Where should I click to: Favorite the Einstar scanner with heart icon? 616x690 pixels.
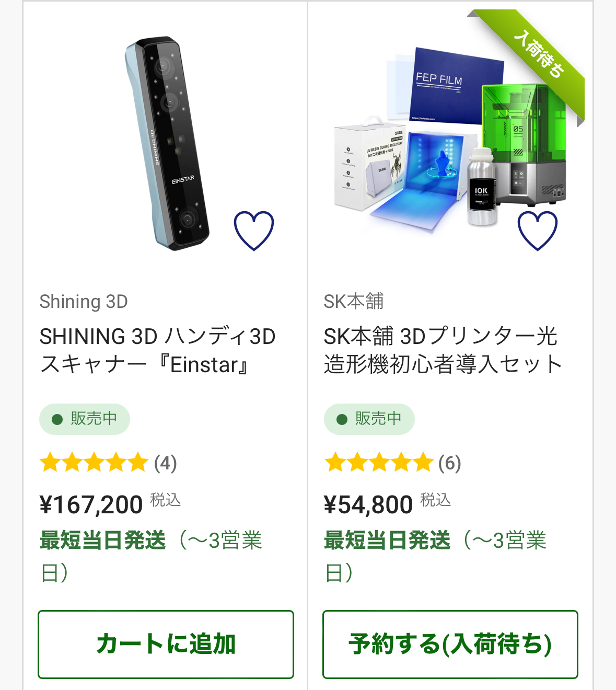(x=254, y=231)
